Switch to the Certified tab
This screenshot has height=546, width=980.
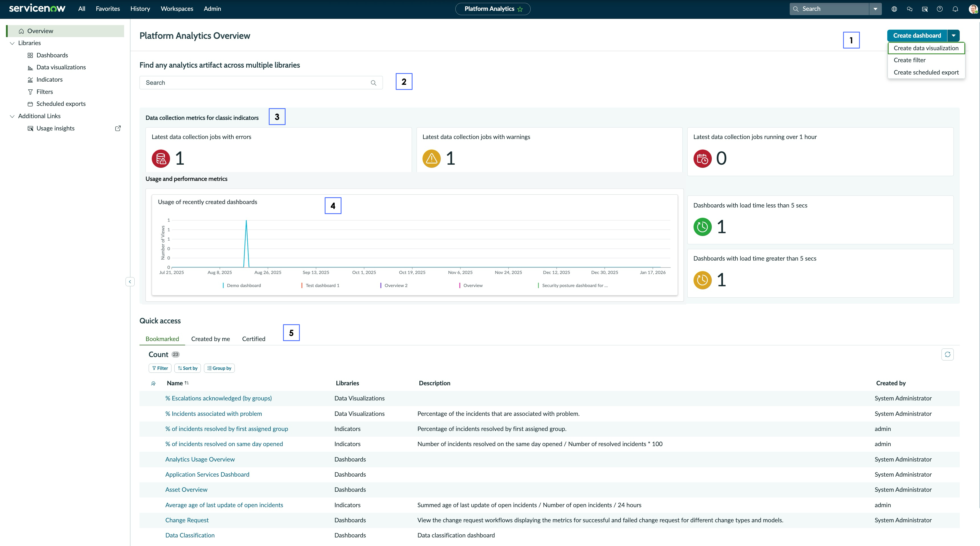254,339
